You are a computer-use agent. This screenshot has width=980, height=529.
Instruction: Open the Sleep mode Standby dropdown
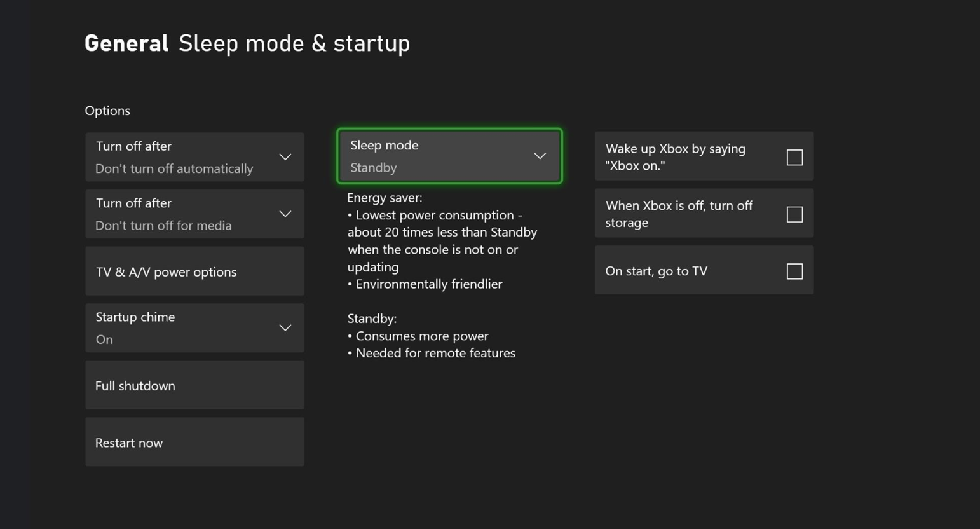449,156
